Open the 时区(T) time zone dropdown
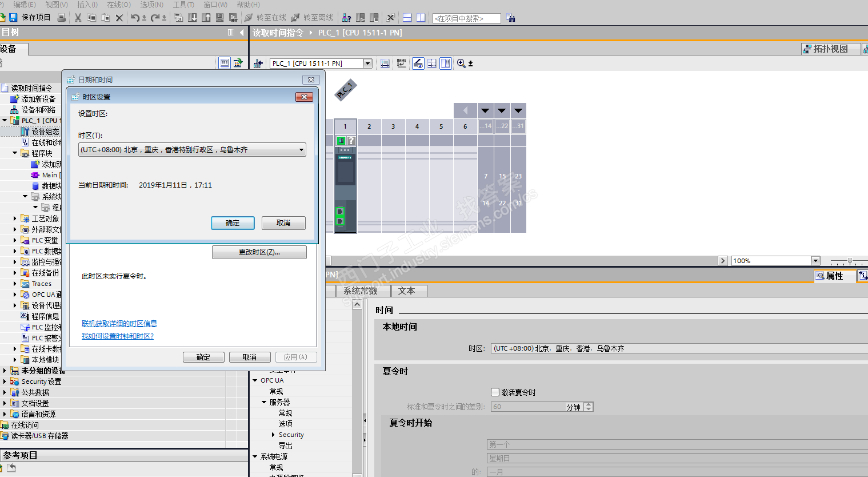868x477 pixels. [x=192, y=150]
